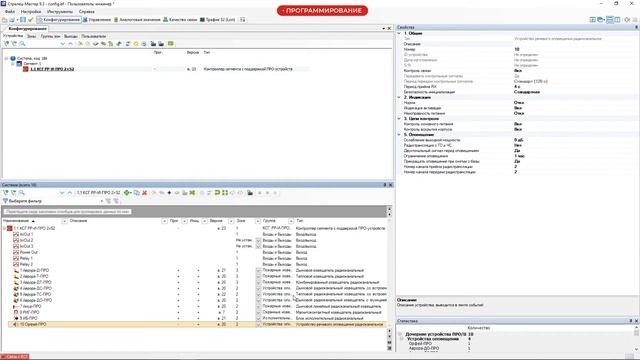Click the search magnifier in upper devices toolbar
The width and height of the screenshot is (640, 360).
(x=22, y=44)
